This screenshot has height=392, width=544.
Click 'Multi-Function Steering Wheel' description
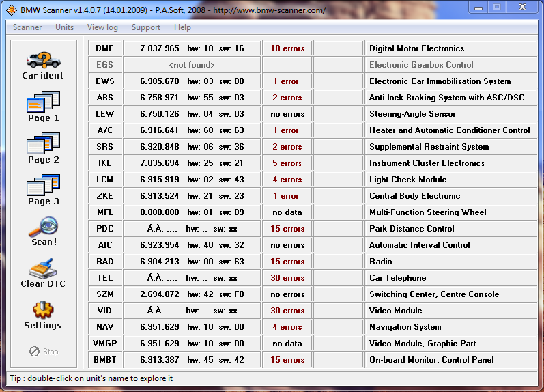428,212
